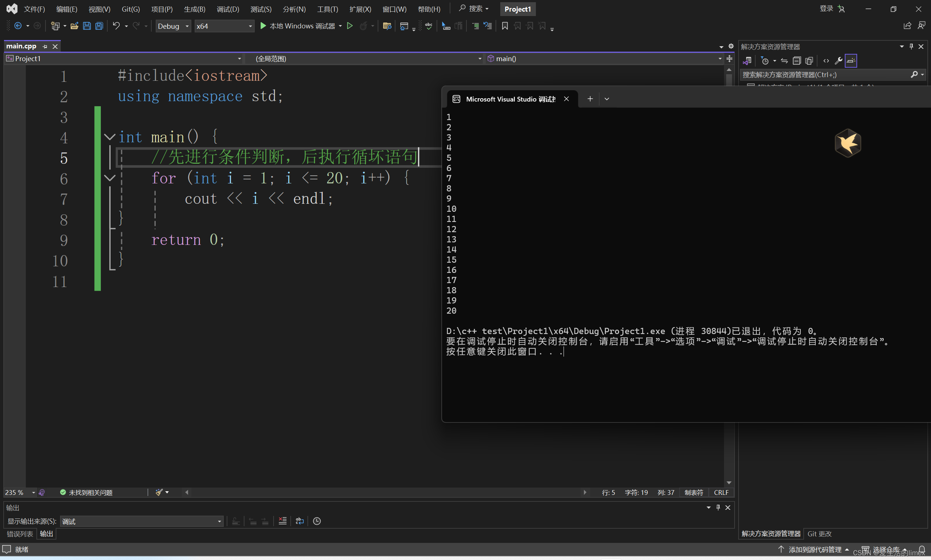This screenshot has height=560, width=931.
Task: Switch to the 错误列表 tab
Action: click(20, 533)
